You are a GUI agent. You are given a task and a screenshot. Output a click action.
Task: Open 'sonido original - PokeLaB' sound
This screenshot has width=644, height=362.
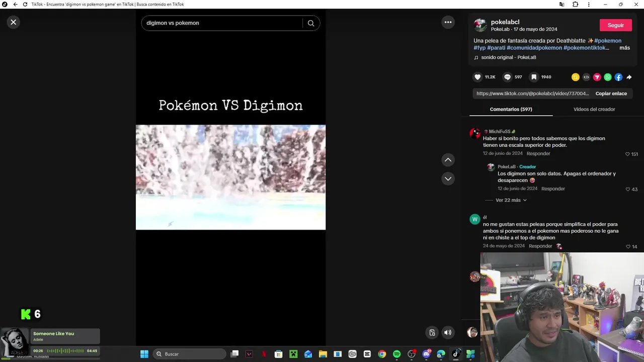[x=508, y=57]
